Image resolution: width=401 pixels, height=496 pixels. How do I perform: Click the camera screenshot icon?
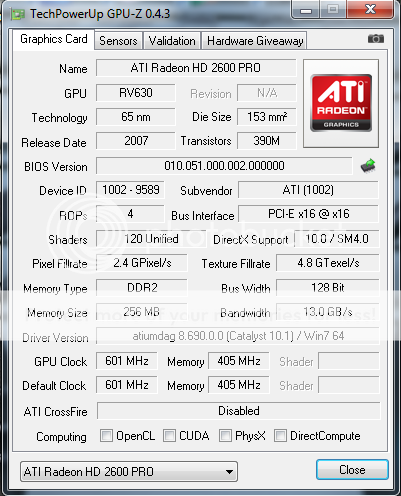point(376,39)
